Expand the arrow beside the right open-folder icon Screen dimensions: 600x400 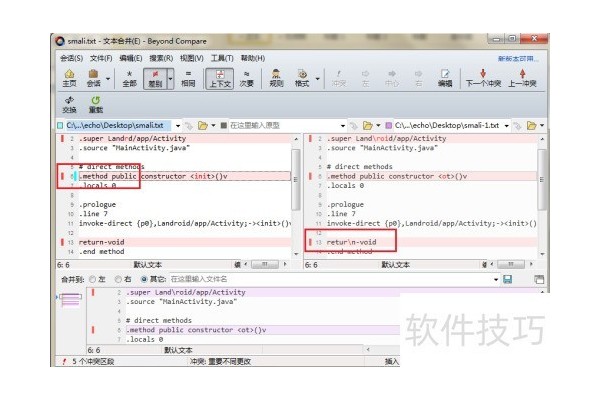[542, 126]
